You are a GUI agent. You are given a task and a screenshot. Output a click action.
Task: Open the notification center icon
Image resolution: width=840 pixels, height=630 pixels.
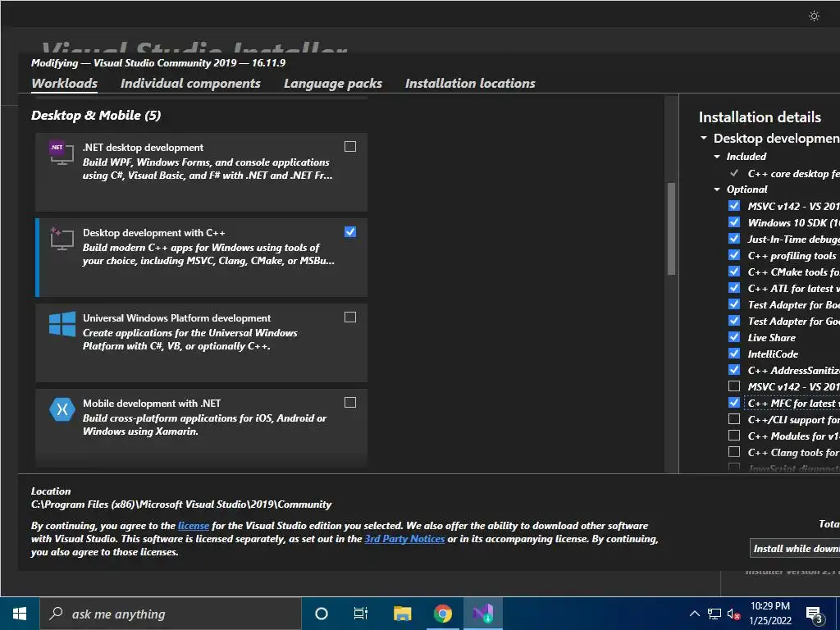click(815, 615)
